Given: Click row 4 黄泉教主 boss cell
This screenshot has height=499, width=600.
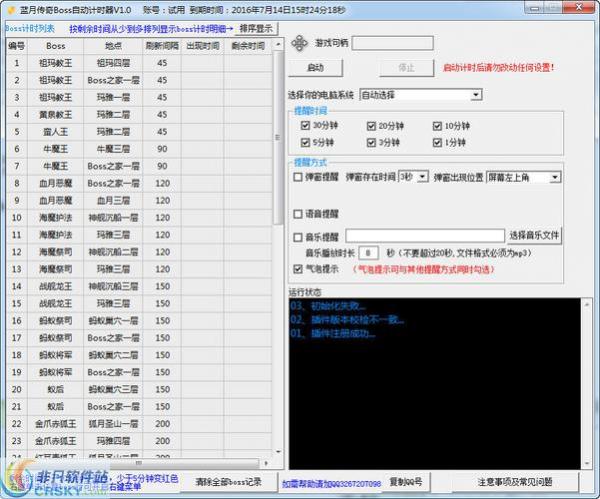Looking at the screenshot, I should click(x=55, y=114).
